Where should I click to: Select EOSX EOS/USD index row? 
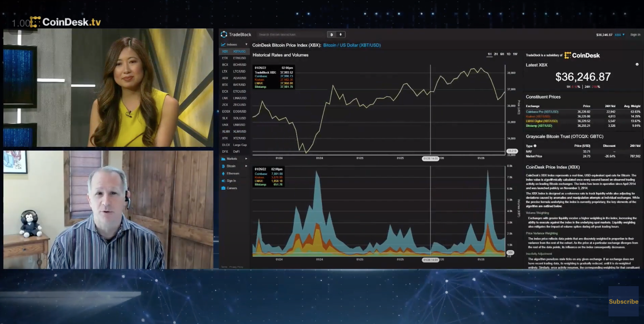point(234,112)
